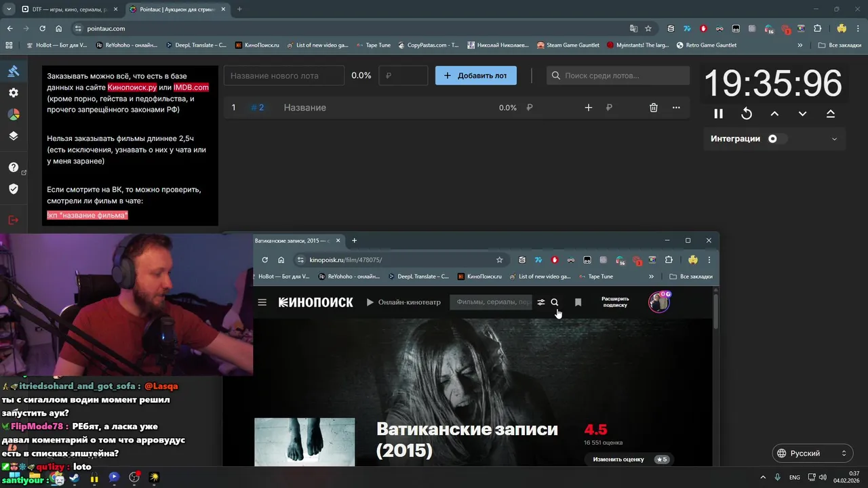Click the double up arrow timer button
Screen dimensions: 868x488
pyautogui.click(x=831, y=114)
